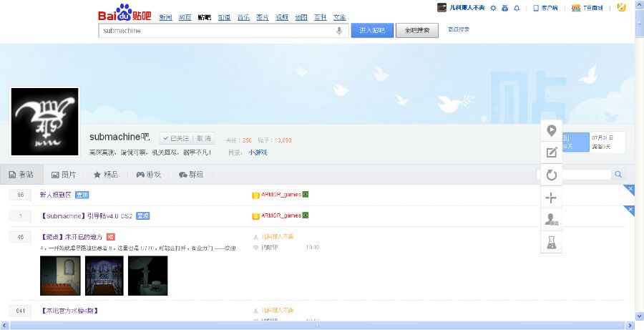
Task: Go to 文库 in top navigation
Action: tap(339, 17)
